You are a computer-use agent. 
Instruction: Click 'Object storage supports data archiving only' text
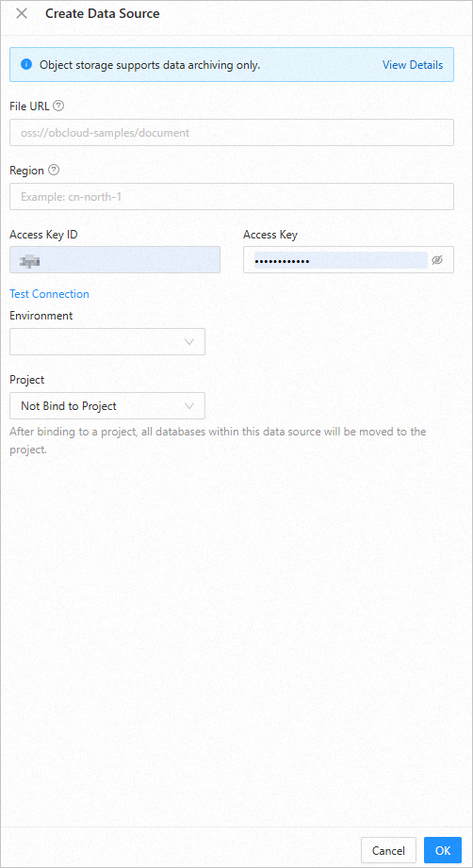(150, 65)
